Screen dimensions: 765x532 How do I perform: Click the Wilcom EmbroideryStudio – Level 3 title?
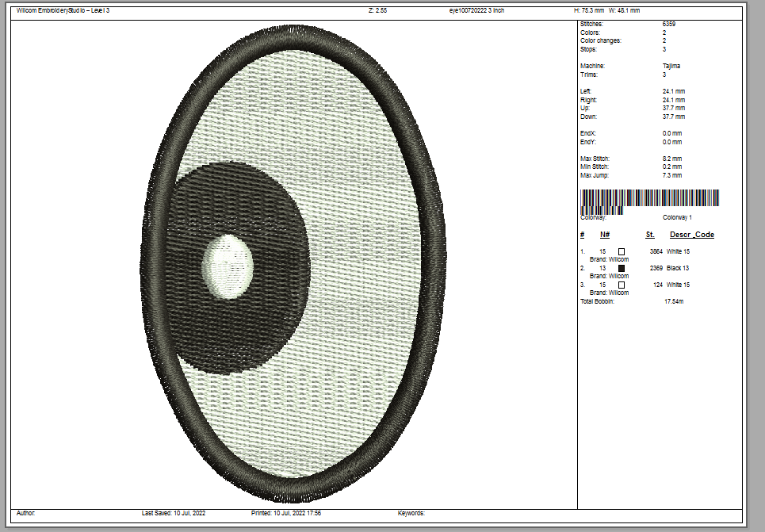pos(63,10)
